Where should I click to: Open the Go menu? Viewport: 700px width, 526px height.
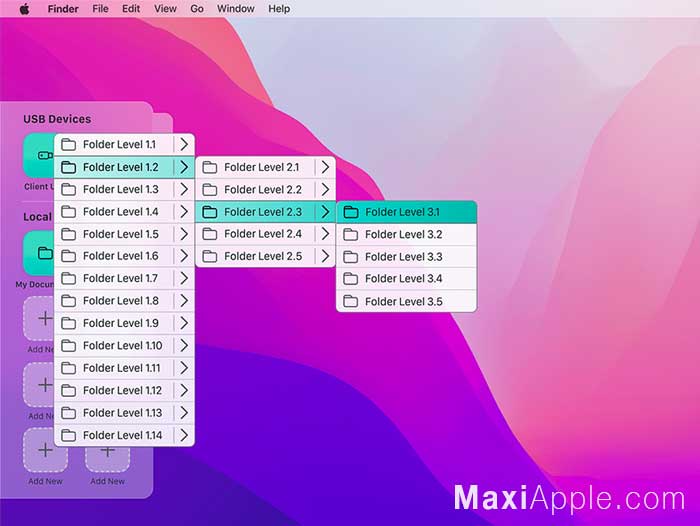point(197,8)
